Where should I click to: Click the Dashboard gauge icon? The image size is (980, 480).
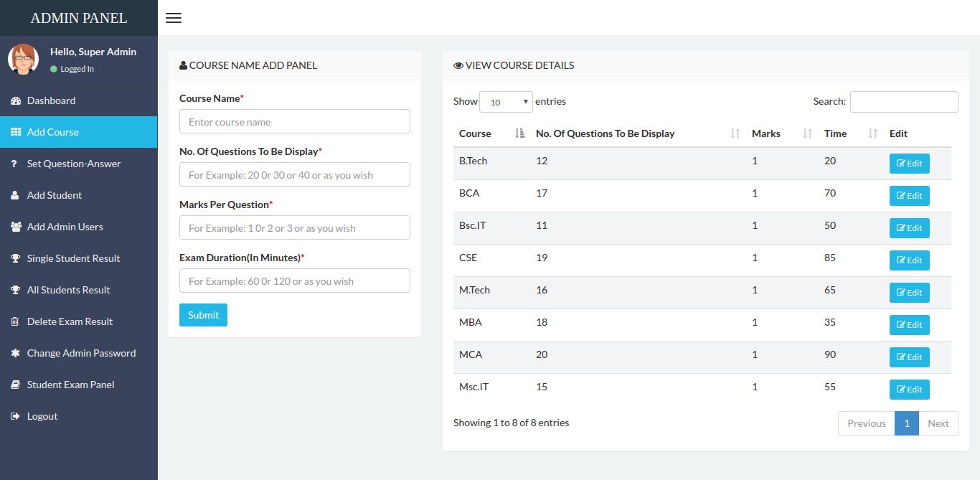click(x=16, y=101)
